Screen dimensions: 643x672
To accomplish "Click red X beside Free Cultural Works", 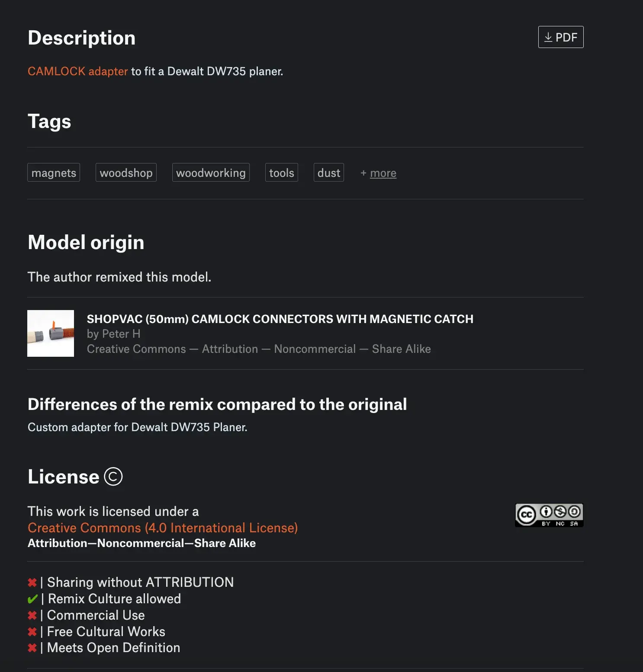I will (x=32, y=632).
